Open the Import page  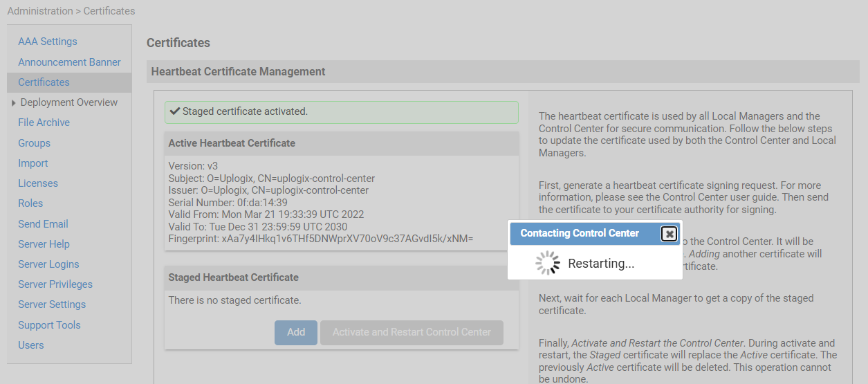33,163
